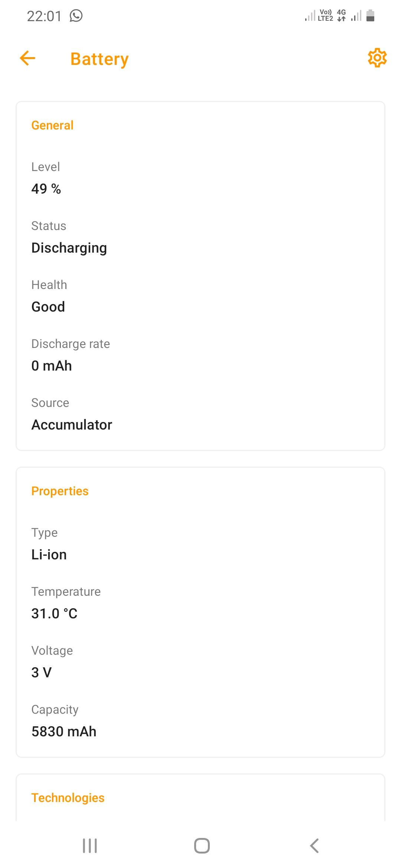
Task: Select the Level value showing 49 %
Action: tap(46, 188)
